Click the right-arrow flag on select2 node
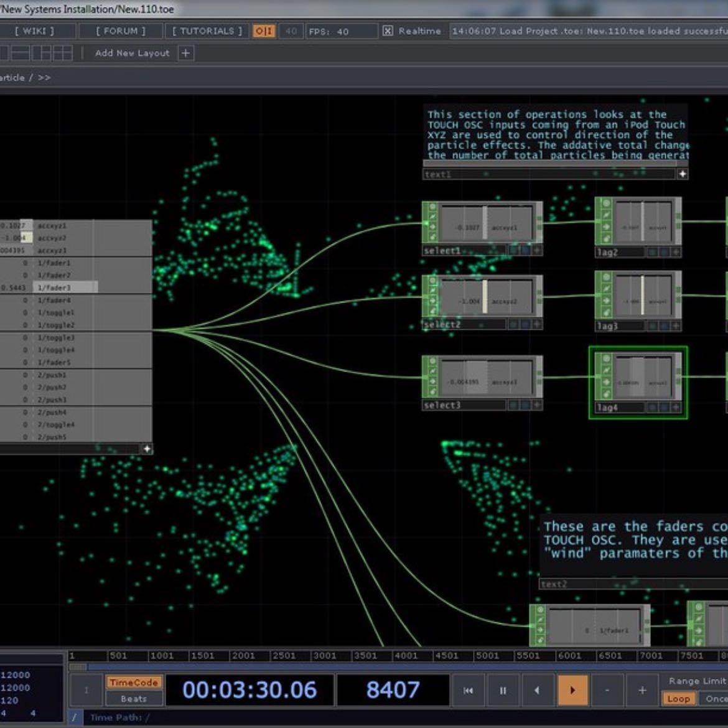Viewport: 728px width, 728px height. [x=432, y=301]
